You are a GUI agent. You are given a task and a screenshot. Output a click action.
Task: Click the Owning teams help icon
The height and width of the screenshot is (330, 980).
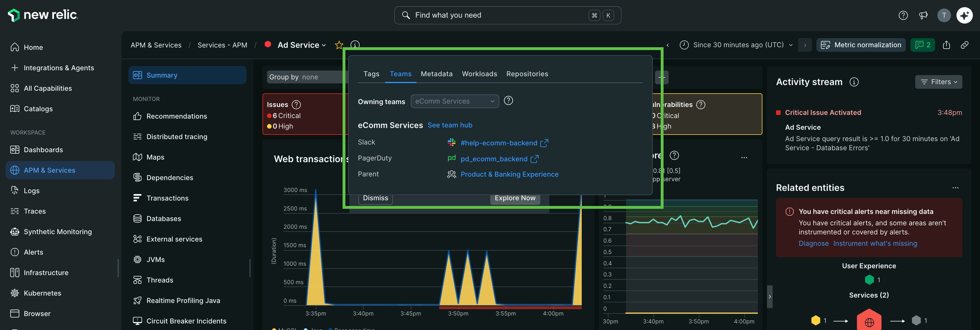point(508,101)
